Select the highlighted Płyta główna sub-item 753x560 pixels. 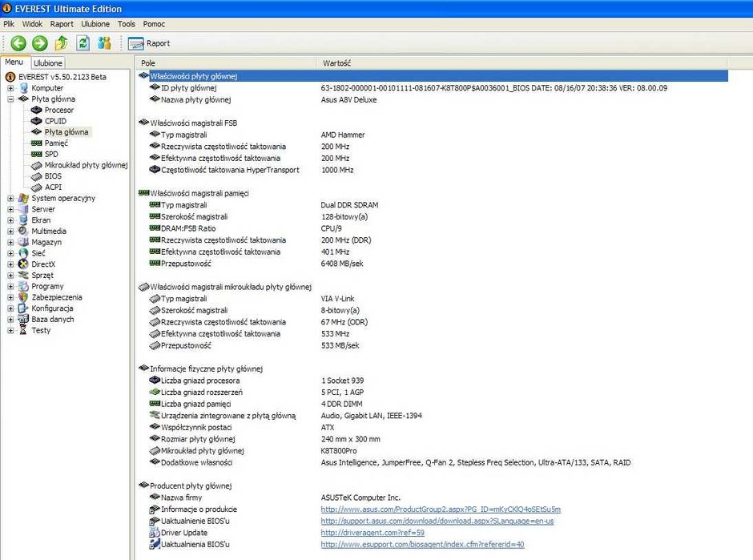click(x=66, y=132)
